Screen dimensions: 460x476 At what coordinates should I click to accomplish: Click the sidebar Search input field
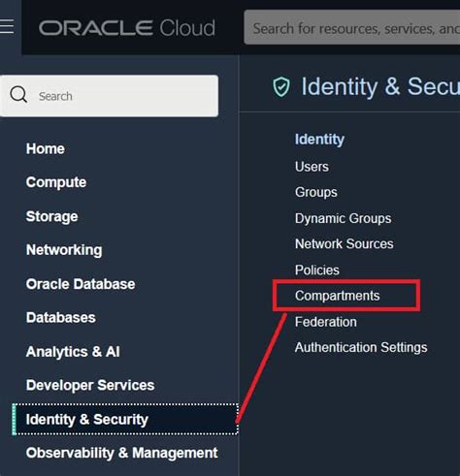(x=110, y=96)
